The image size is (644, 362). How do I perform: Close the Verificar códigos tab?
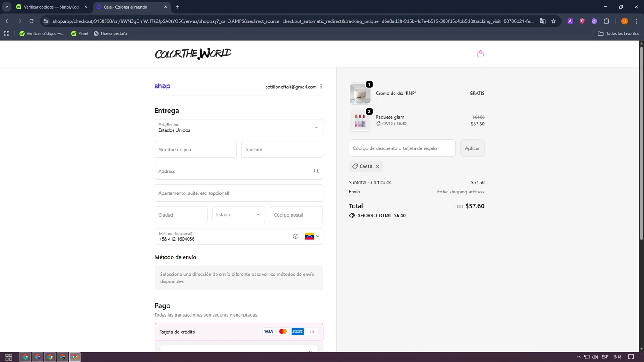click(86, 7)
